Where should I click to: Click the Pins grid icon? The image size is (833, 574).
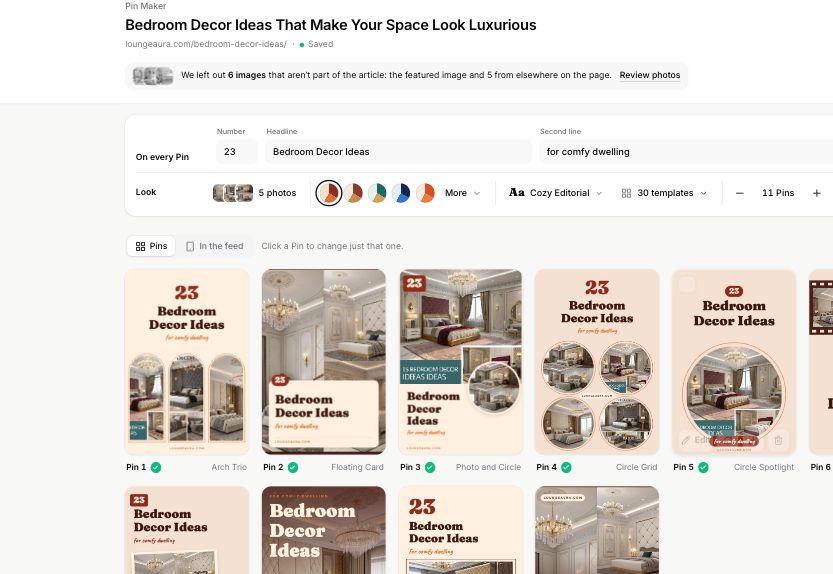click(140, 247)
